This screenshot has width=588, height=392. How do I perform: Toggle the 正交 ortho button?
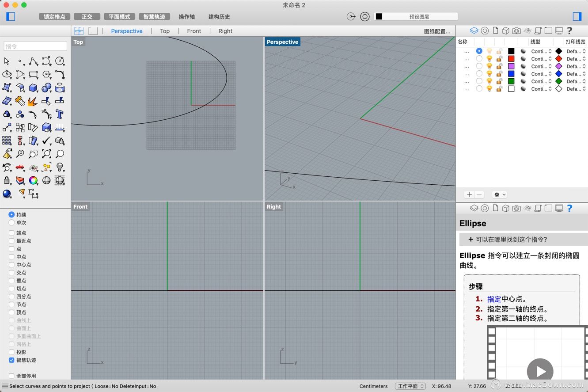point(87,16)
